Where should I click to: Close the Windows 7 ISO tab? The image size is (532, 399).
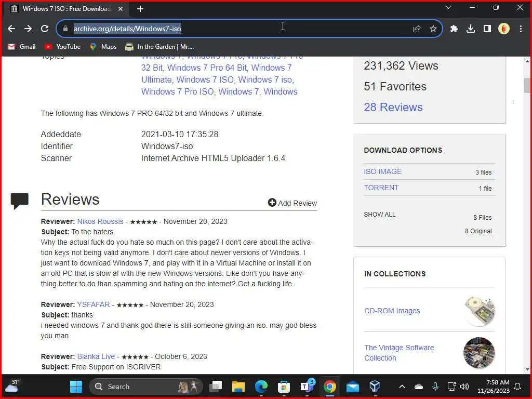(121, 9)
